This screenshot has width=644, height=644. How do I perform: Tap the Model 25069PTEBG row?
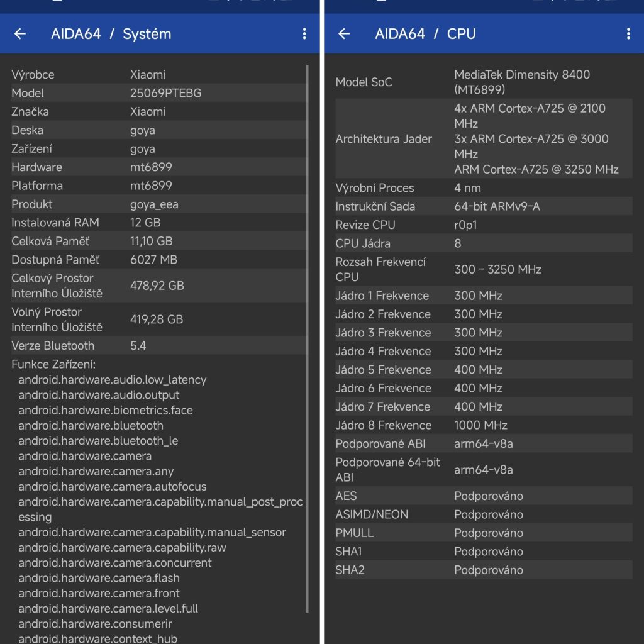click(x=157, y=93)
